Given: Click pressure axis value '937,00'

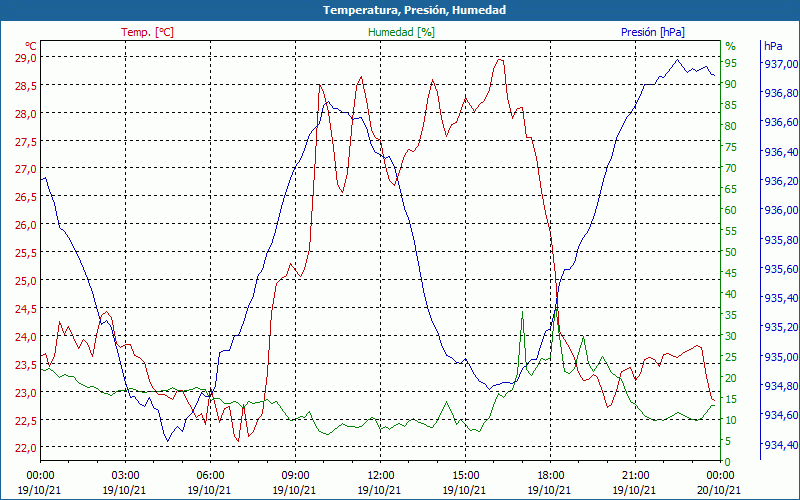Looking at the screenshot, I should tap(779, 64).
